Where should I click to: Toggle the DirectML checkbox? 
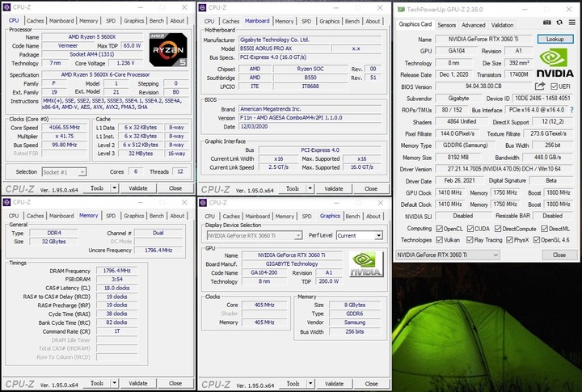click(x=545, y=229)
